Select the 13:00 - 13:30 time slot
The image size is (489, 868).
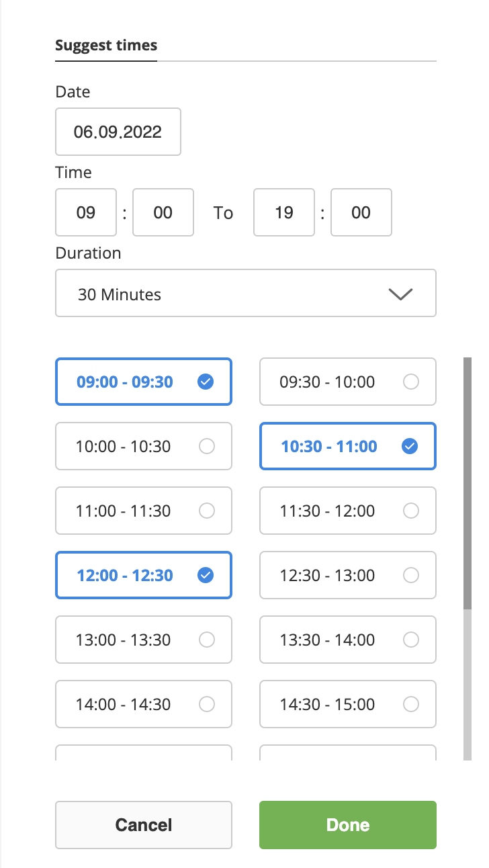click(143, 640)
